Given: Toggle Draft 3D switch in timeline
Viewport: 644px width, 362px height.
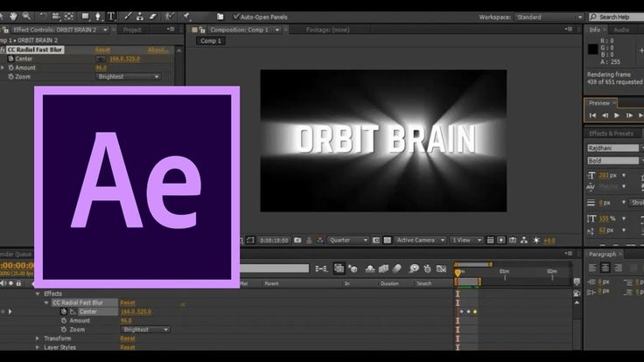Looking at the screenshot, I should (x=353, y=268).
